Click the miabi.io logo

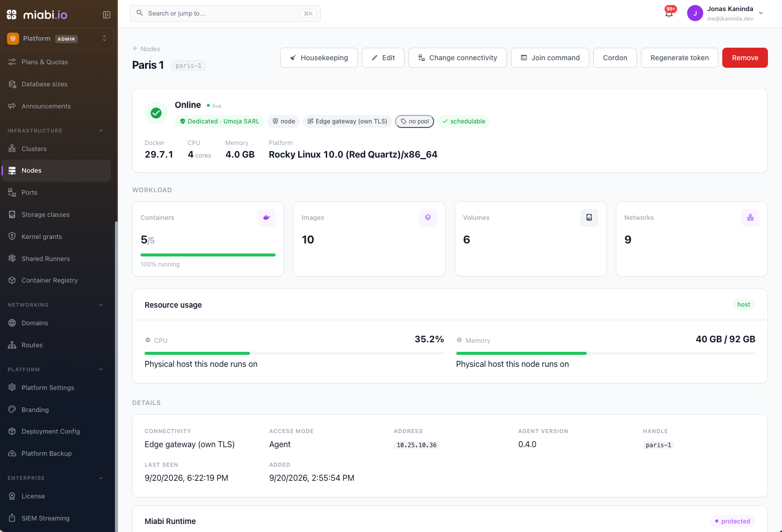pos(37,15)
